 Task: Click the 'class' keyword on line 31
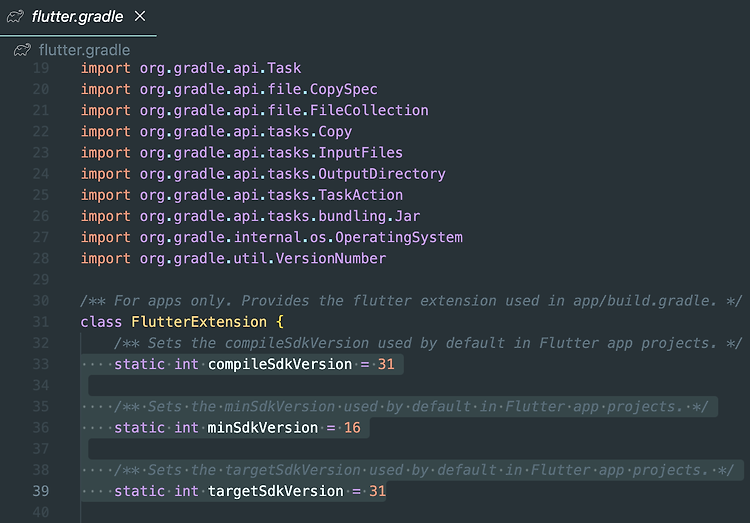[x=101, y=322]
